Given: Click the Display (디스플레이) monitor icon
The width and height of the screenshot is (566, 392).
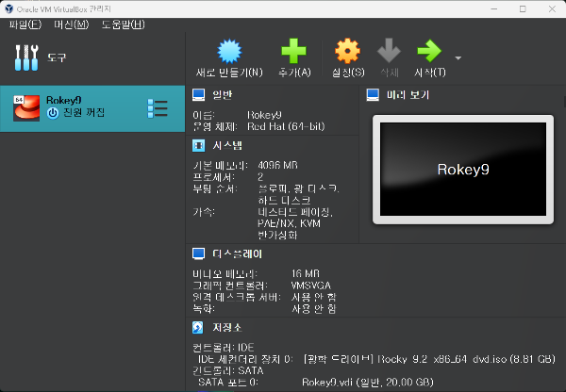Looking at the screenshot, I should click(198, 253).
